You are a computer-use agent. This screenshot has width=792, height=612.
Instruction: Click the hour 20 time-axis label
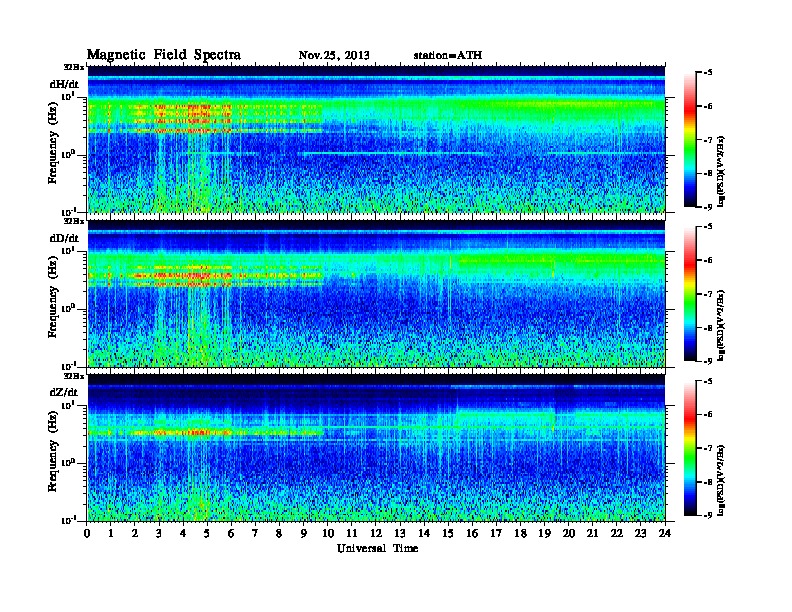(569, 534)
